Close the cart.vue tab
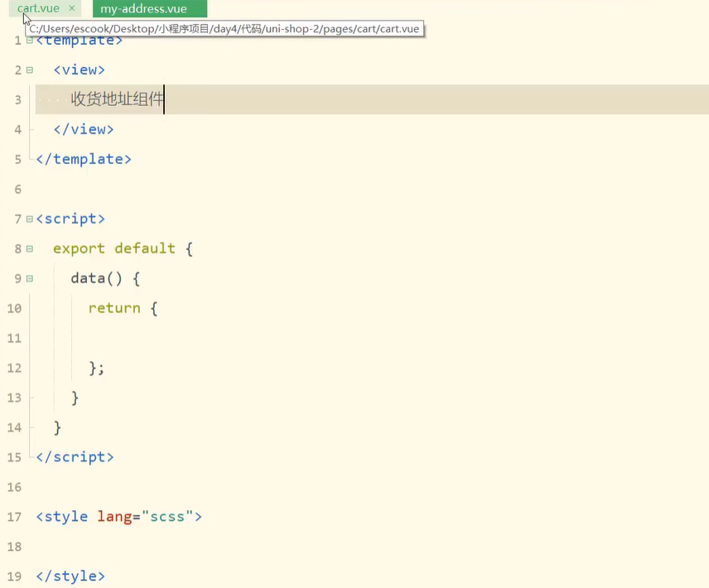709x588 pixels. coord(72,8)
